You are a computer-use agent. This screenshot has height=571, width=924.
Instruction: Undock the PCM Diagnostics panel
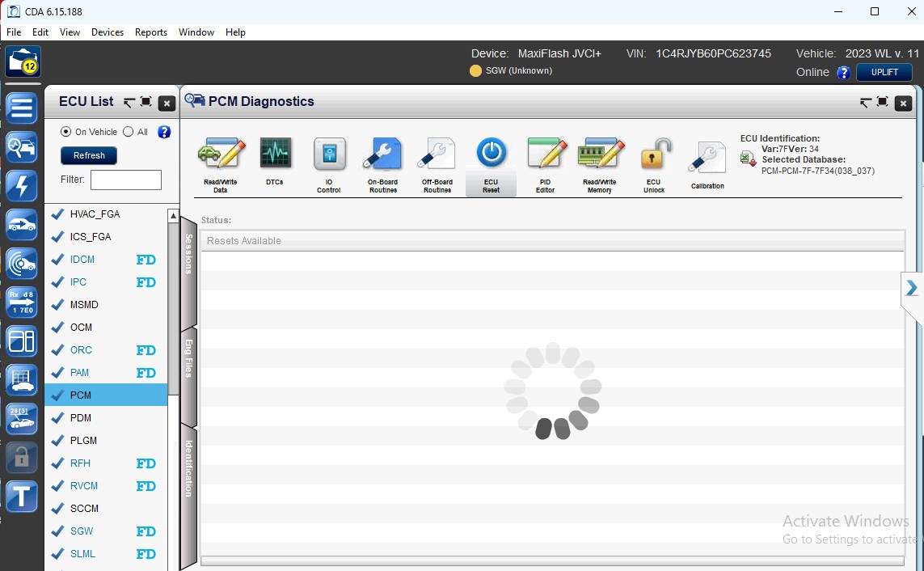point(864,104)
